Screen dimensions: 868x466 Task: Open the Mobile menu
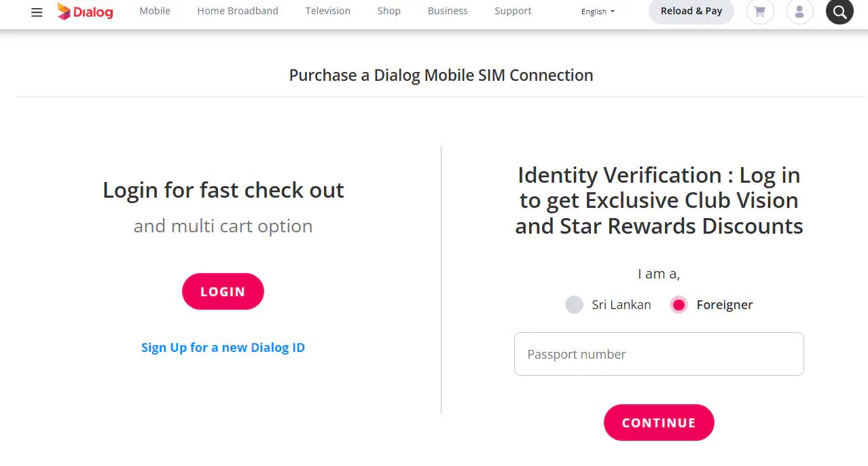(155, 11)
